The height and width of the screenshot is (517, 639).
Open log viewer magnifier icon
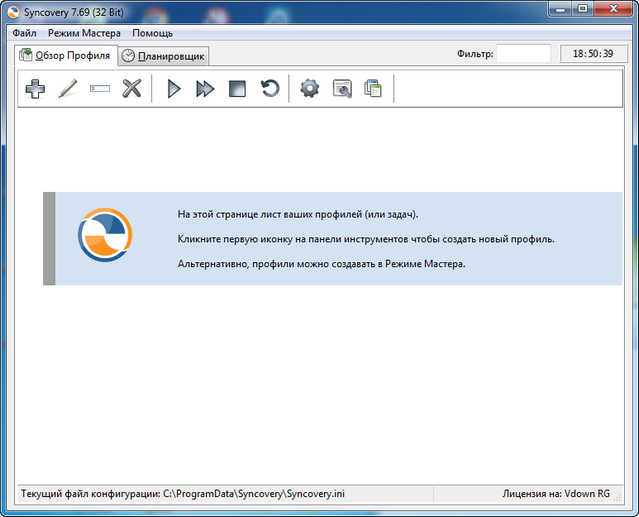pos(342,88)
